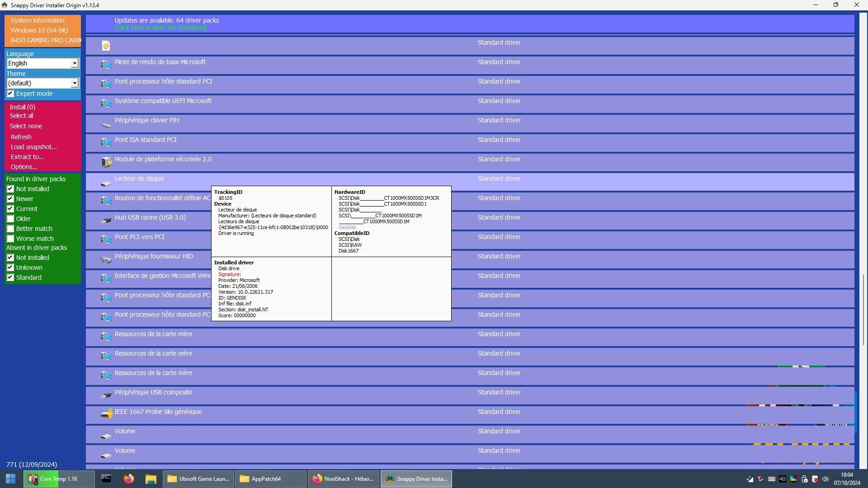
Task: Enable the Older filter checkbox
Action: point(10,219)
